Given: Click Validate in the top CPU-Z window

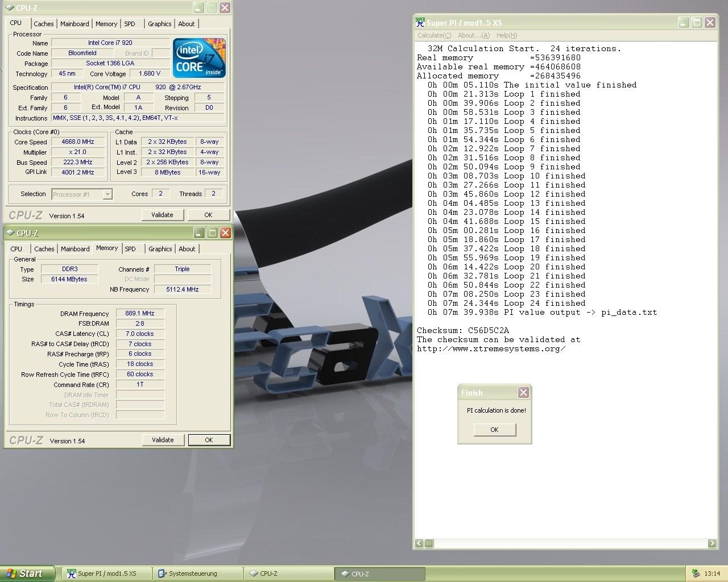Looking at the screenshot, I should tap(162, 215).
